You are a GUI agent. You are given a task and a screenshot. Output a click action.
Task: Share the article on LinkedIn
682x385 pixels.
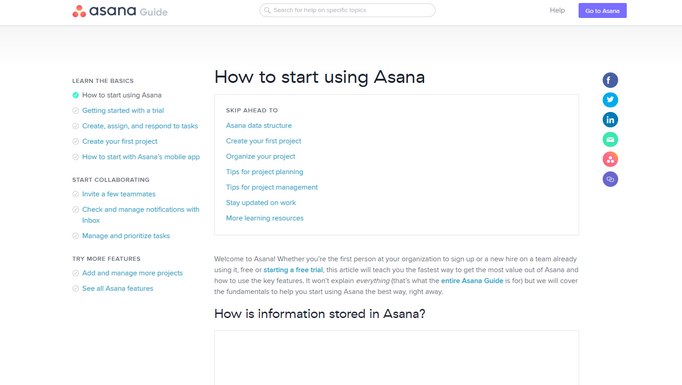click(610, 120)
